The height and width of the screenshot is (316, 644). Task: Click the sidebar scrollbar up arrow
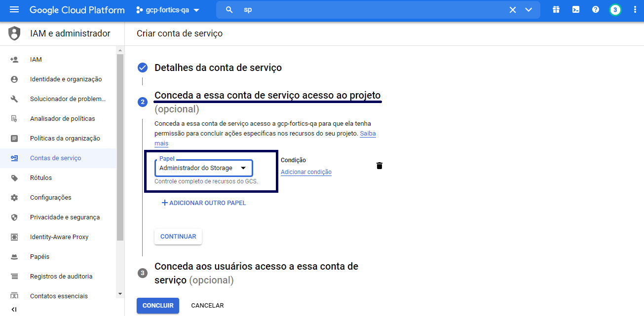[120, 50]
